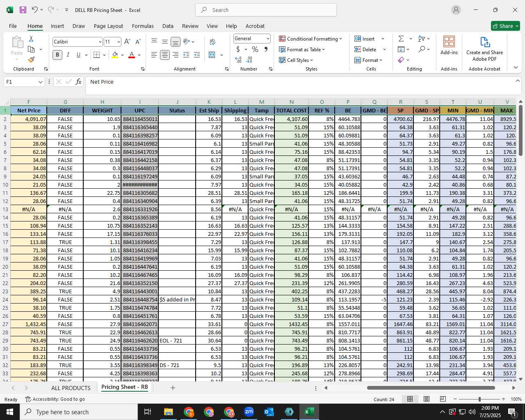Pick the yellow Fill Color swatch
Viewport: 525px width, 420px height.
point(115,55)
